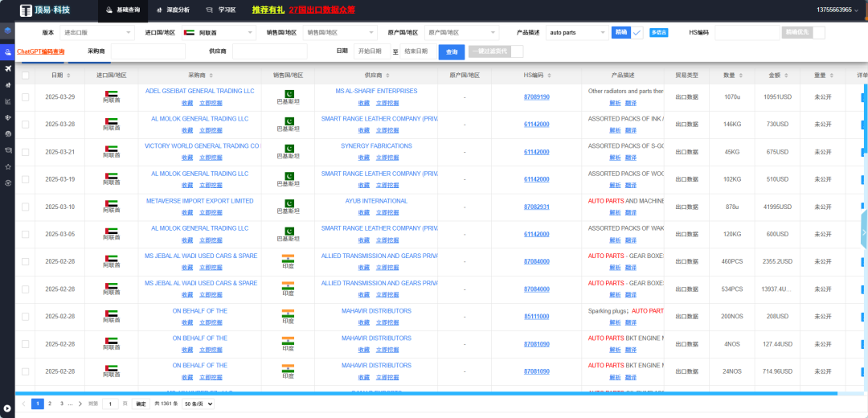This screenshot has height=418, width=868.
Task: Open the ChatGPT编码查询 link
Action: click(x=40, y=51)
